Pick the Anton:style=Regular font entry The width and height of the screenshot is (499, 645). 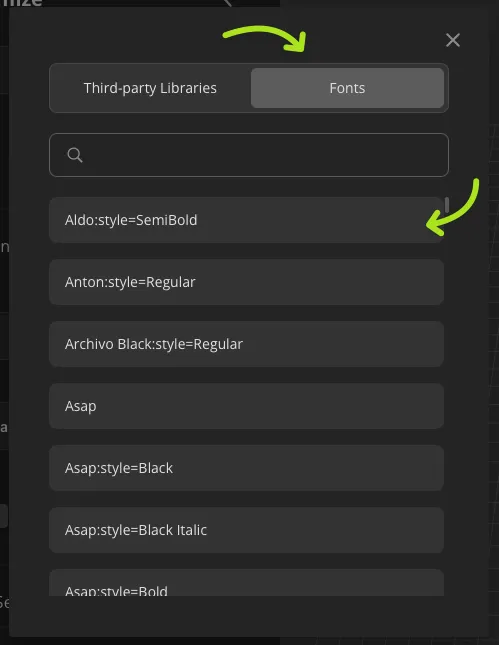[x=246, y=282]
